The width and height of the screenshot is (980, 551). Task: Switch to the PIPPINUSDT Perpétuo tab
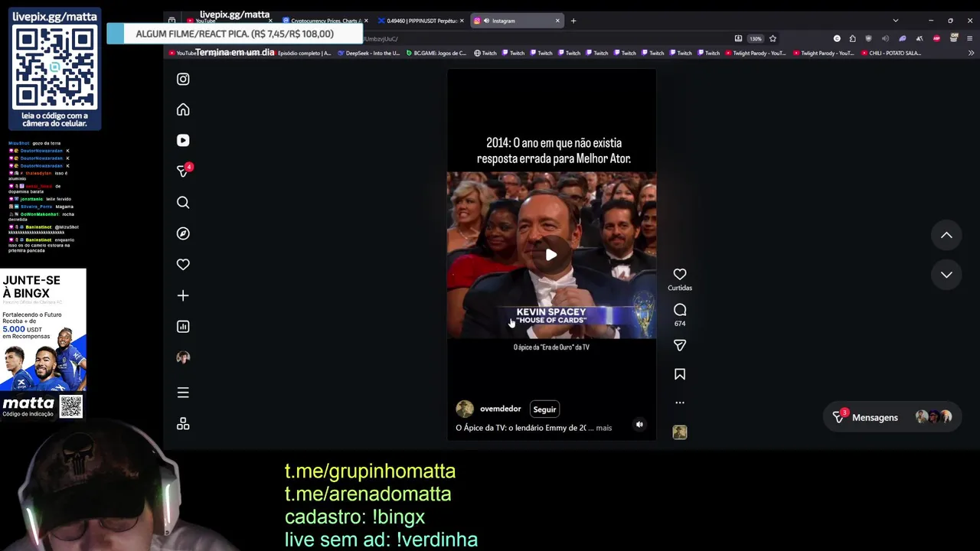click(420, 21)
